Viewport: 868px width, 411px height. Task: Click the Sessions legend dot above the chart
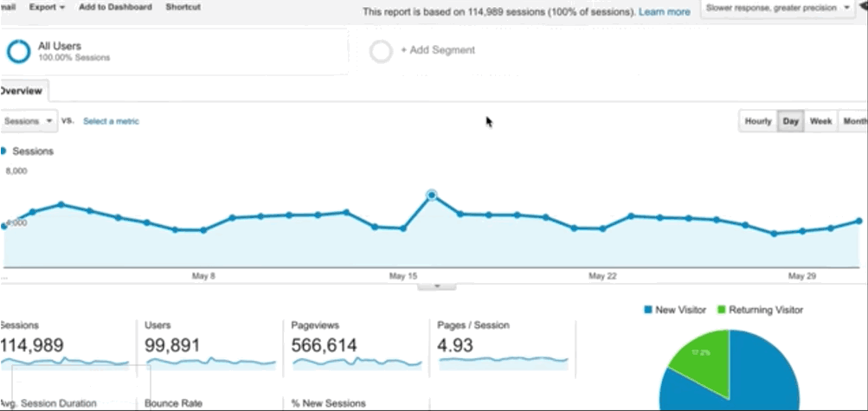[3, 151]
